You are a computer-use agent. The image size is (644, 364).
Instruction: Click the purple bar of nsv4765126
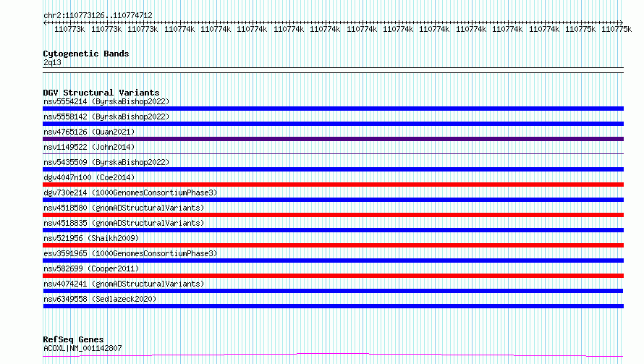(333, 139)
